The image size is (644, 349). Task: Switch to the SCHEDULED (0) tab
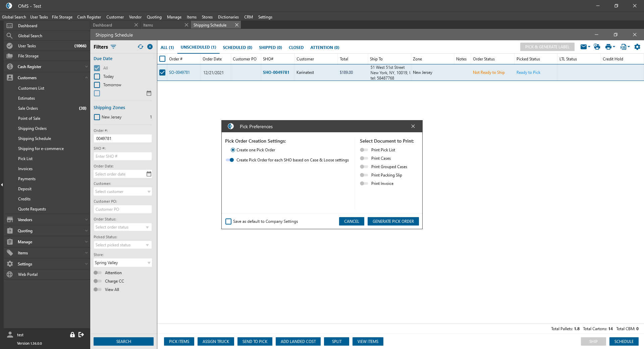point(237,48)
